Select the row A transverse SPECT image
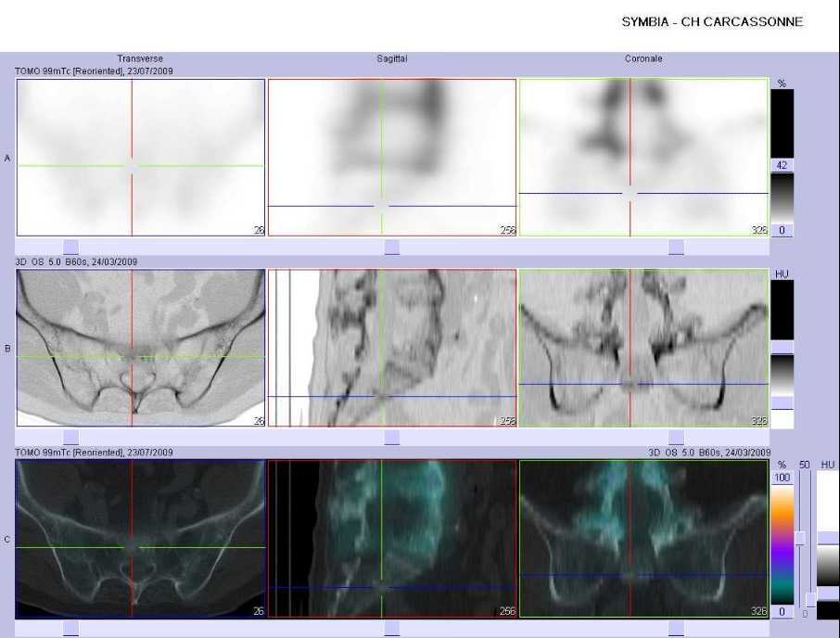 point(141,158)
